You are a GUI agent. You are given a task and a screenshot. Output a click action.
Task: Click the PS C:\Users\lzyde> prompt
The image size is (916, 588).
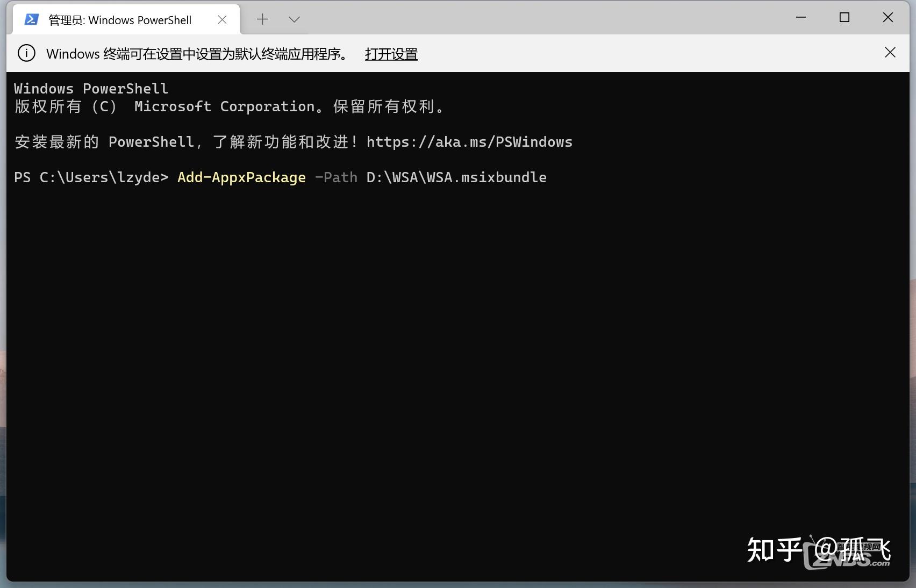[x=91, y=177]
